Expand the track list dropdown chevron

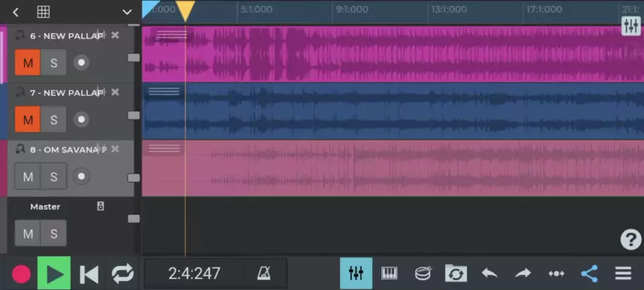[x=127, y=12]
